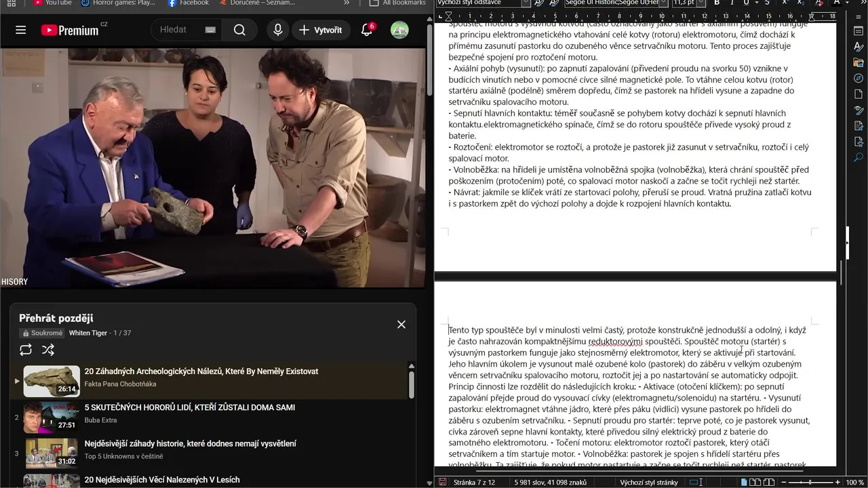Open sidebar Gallery panel icon
The width and height of the screenshot is (868, 488).
pyautogui.click(x=859, y=62)
